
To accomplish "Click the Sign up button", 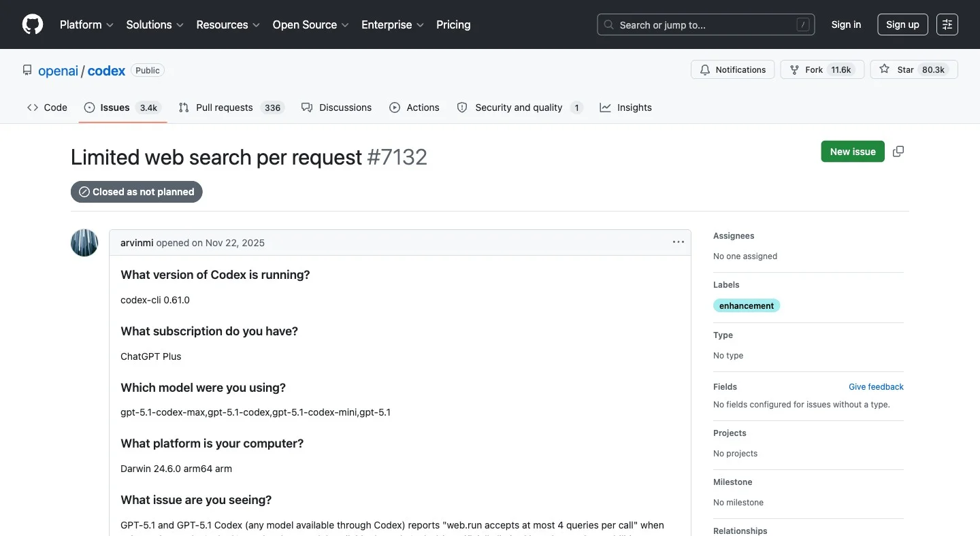I will 902,24.
